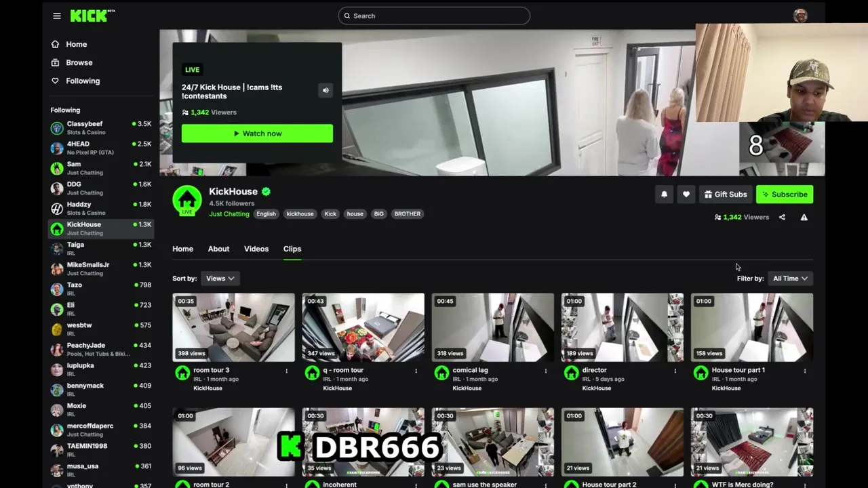
Task: Open the Filter by All Time dropdown
Action: pyautogui.click(x=791, y=279)
